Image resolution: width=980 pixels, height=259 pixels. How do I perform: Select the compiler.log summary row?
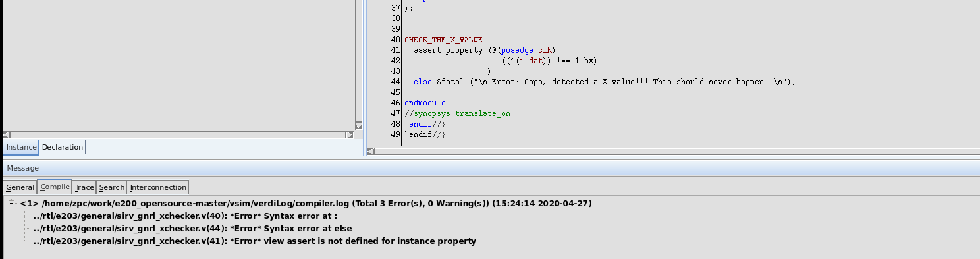(306, 204)
